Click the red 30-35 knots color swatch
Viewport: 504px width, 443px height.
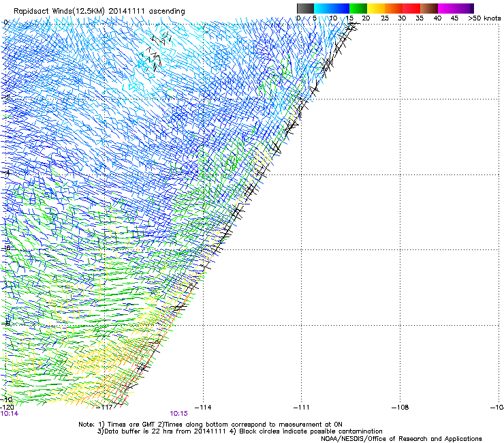click(x=411, y=8)
